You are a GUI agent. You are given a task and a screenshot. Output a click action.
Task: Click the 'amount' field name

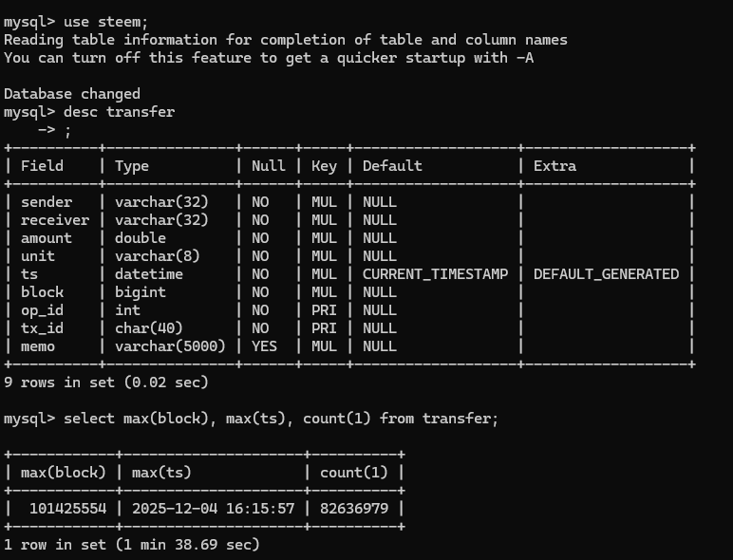click(47, 238)
